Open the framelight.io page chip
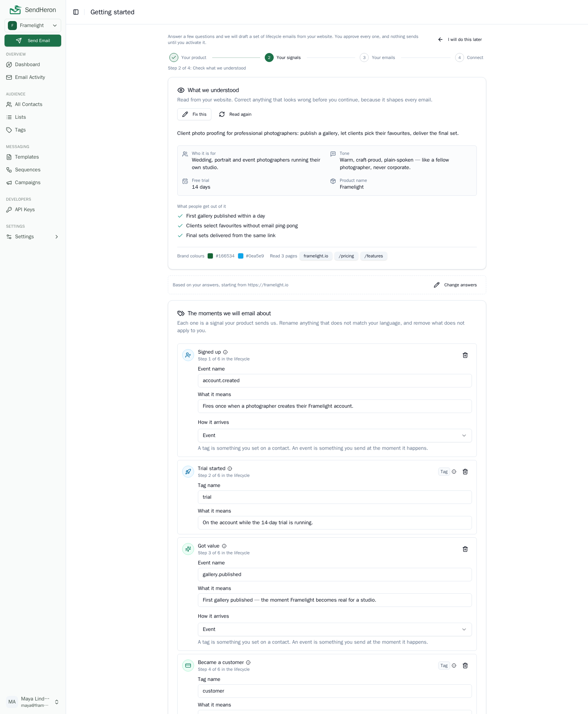The width and height of the screenshot is (588, 714). tap(316, 256)
